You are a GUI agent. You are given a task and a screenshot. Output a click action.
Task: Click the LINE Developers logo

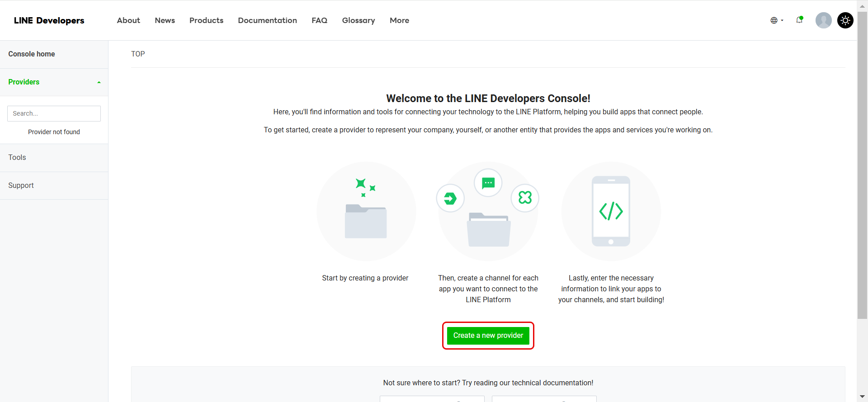49,20
